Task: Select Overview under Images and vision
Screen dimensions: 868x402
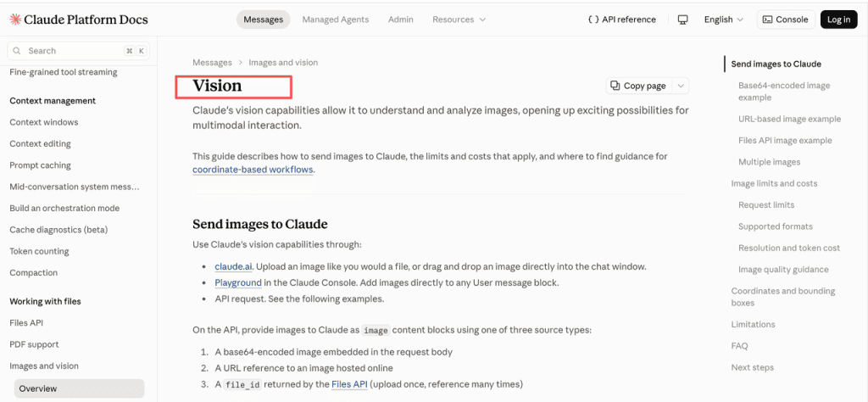Action: [x=79, y=388]
